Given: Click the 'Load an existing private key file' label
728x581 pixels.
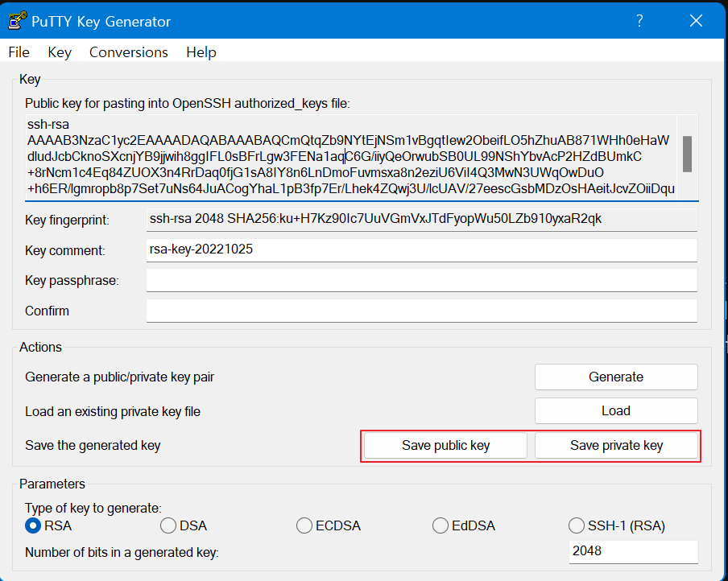Looking at the screenshot, I should [x=113, y=411].
